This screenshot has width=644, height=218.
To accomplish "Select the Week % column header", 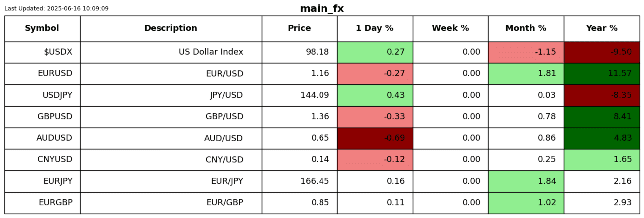I will pos(450,28).
